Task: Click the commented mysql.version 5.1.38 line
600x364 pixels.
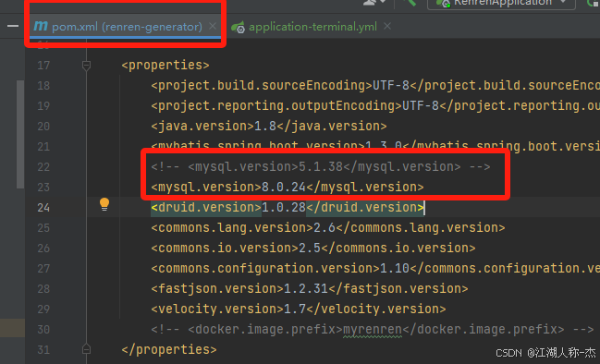Action: pos(321,166)
